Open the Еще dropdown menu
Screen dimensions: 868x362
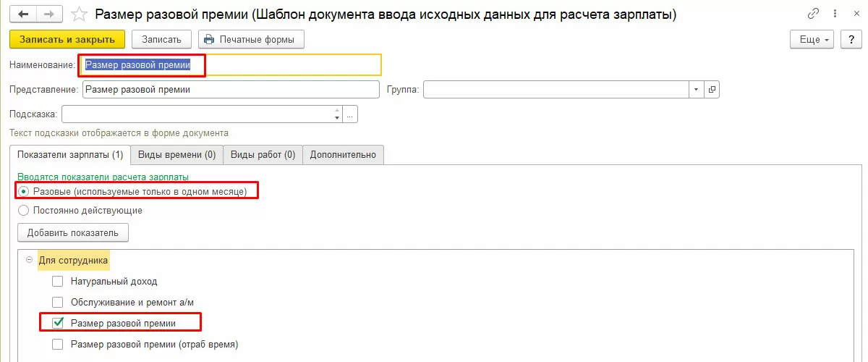813,39
